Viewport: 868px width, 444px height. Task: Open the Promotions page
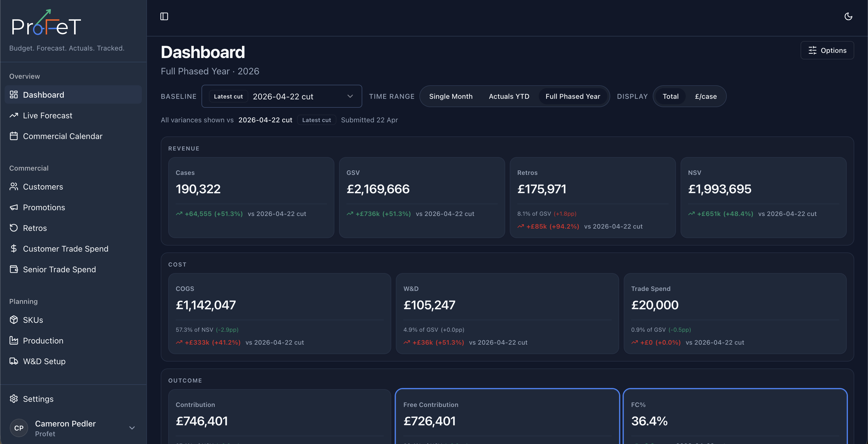[73, 207]
